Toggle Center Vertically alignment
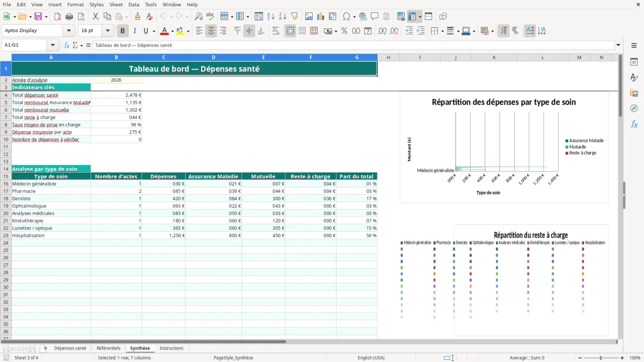 pos(249,31)
